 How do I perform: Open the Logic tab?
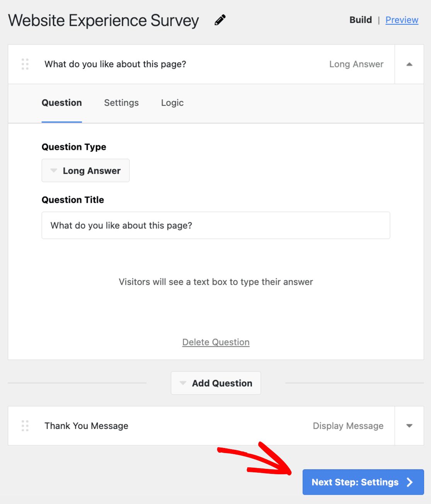tap(172, 103)
